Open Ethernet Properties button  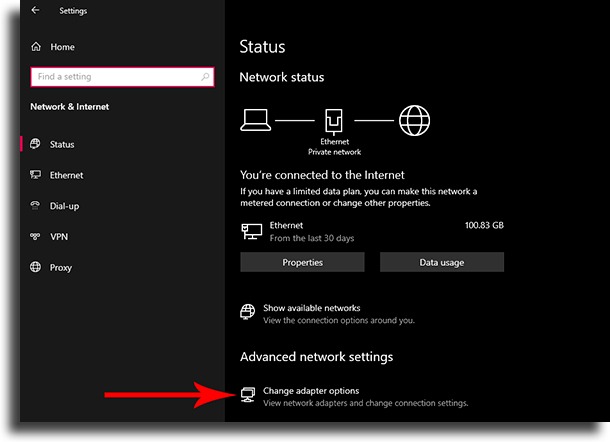tap(302, 262)
